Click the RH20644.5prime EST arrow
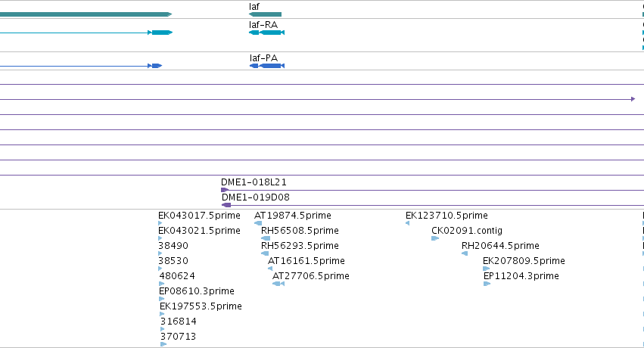This screenshot has width=644, height=348. pyautogui.click(x=465, y=253)
